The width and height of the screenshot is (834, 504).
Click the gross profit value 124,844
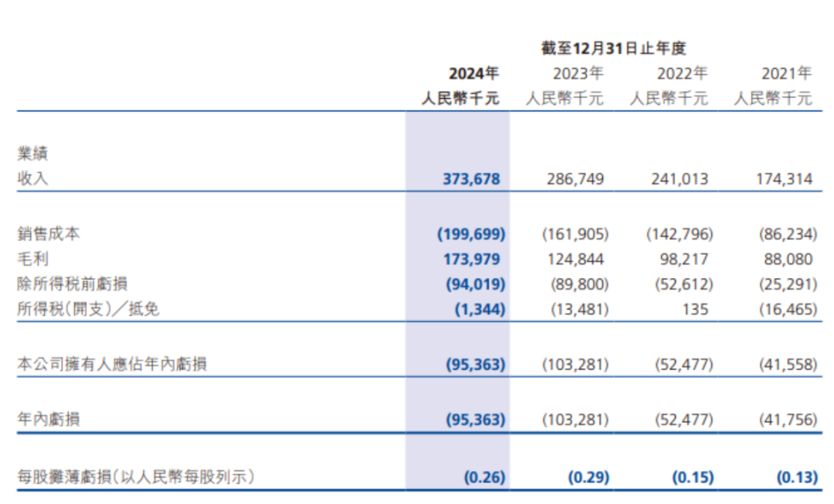[575, 259]
